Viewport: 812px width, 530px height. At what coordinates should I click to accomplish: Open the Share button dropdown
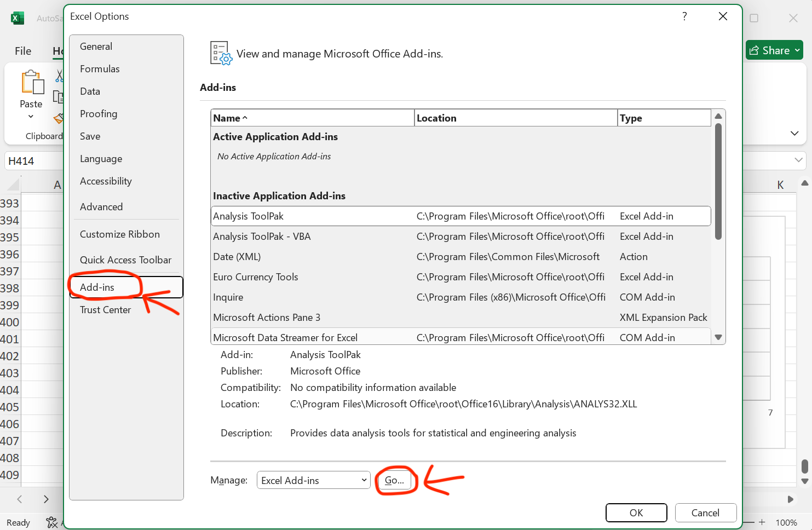[x=798, y=50]
